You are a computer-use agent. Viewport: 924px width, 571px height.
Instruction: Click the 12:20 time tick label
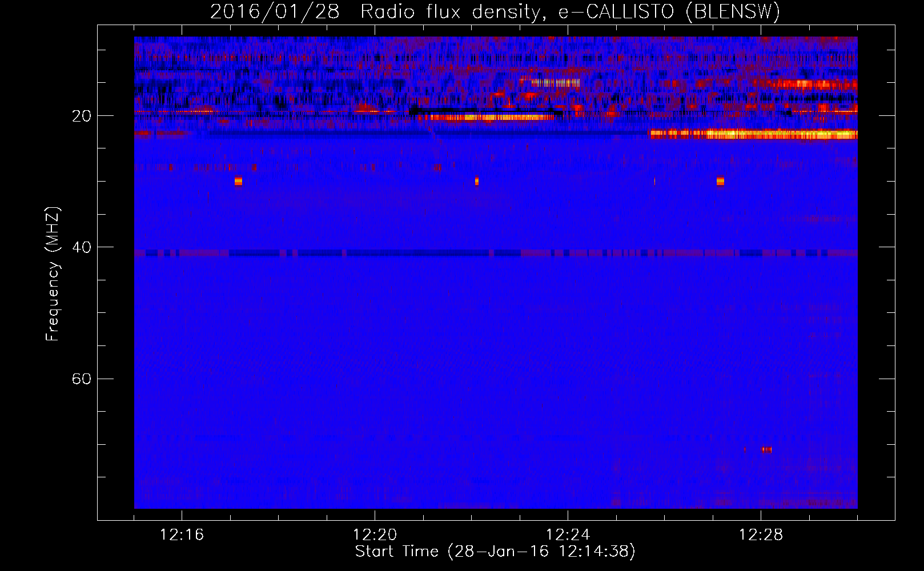click(375, 534)
